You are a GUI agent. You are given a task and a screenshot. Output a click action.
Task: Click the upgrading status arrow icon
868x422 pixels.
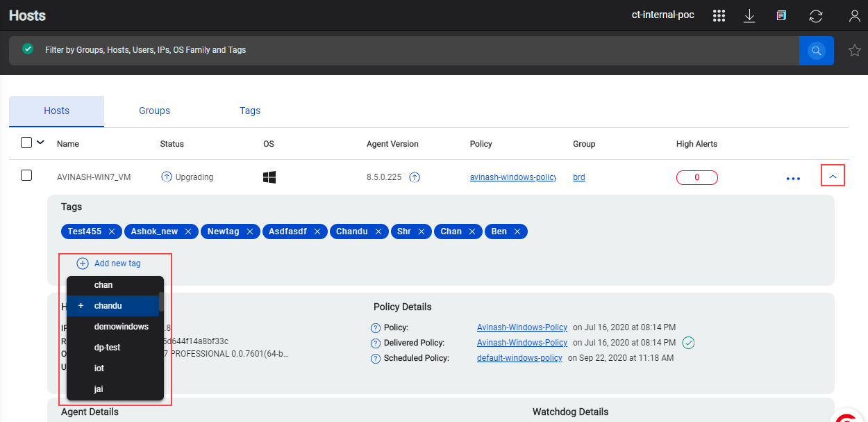tap(166, 177)
